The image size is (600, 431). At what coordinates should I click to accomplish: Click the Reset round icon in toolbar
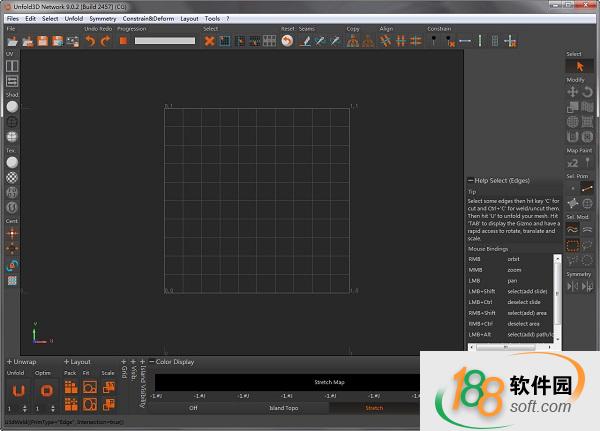tap(287, 41)
